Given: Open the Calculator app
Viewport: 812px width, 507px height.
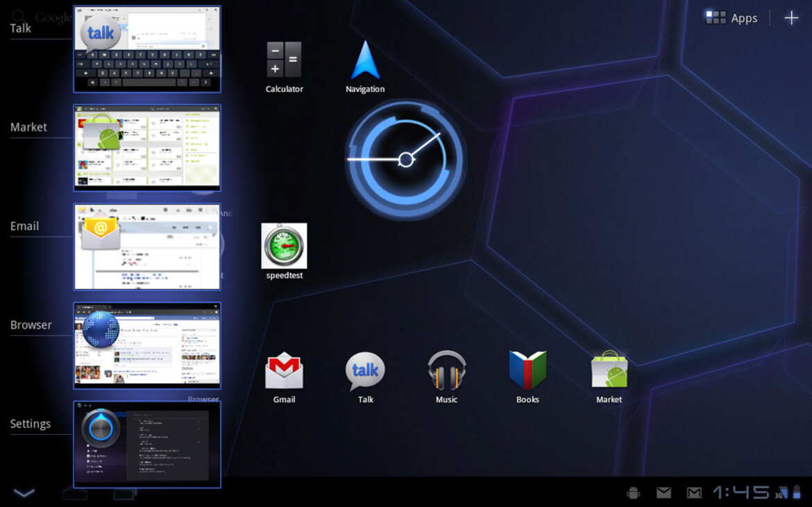Looking at the screenshot, I should pyautogui.click(x=284, y=67).
